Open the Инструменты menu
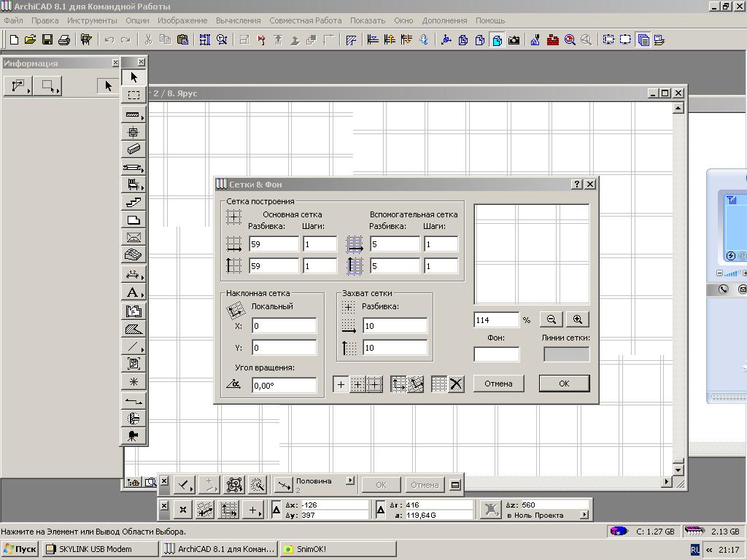Image resolution: width=747 pixels, height=560 pixels. pyautogui.click(x=92, y=20)
